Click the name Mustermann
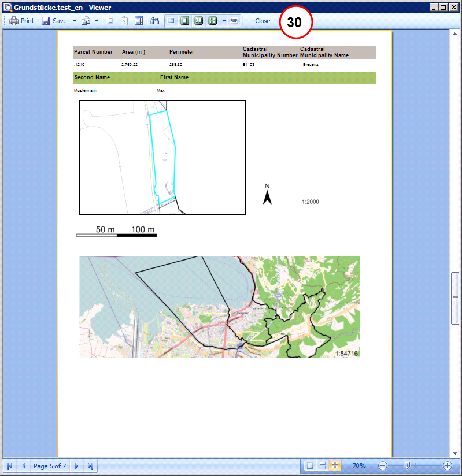The height and width of the screenshot is (476, 462). pyautogui.click(x=86, y=91)
